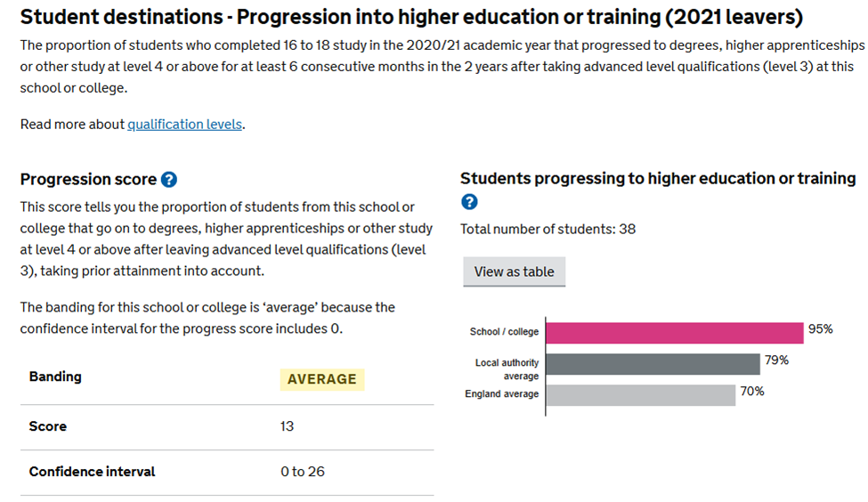Click the confidence interval value 0 to 26
868x502 pixels.
click(x=302, y=472)
